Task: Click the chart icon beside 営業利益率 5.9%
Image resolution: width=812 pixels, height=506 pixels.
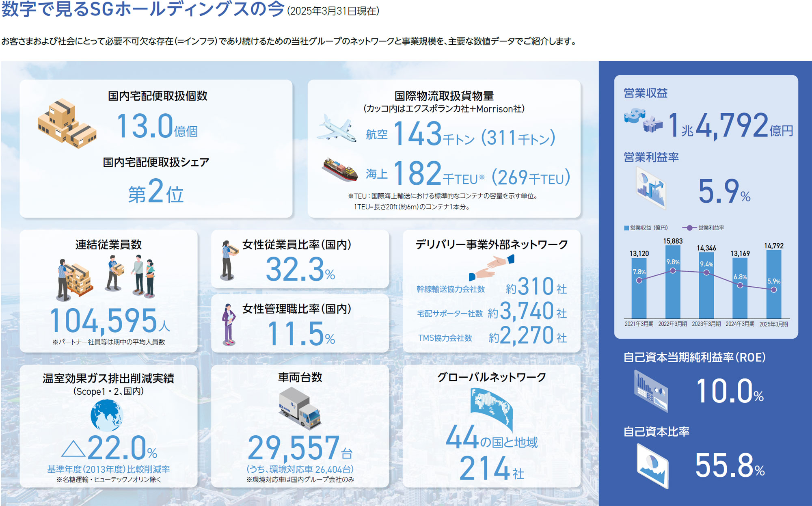Action: (x=651, y=188)
